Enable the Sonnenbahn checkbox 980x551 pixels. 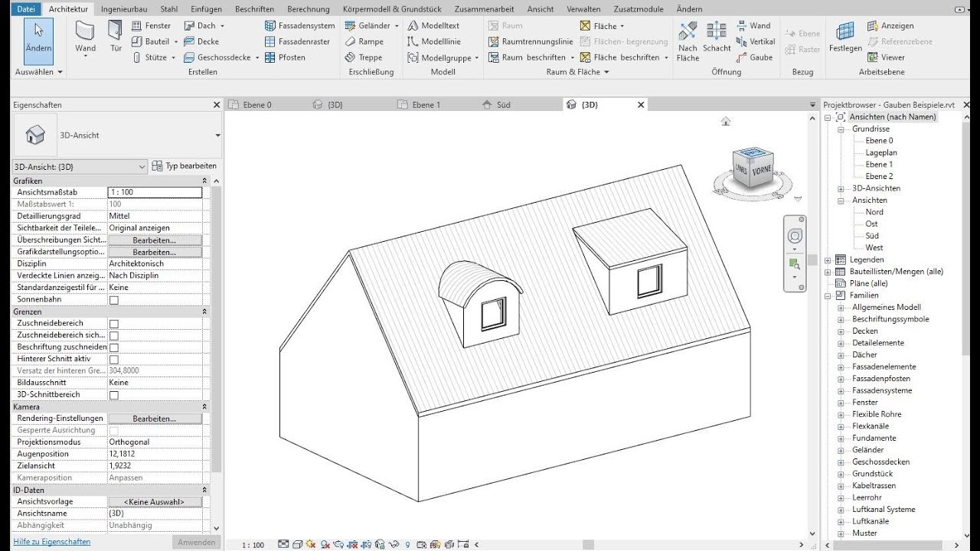click(x=114, y=300)
